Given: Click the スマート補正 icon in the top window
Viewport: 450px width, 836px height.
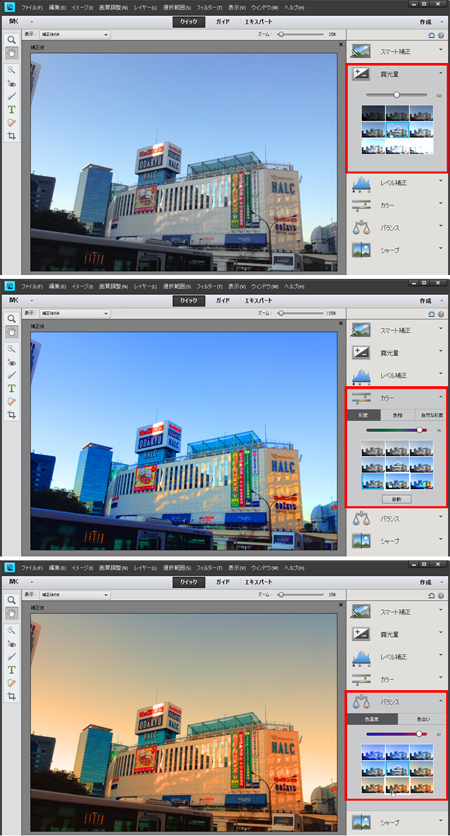Looking at the screenshot, I should 361,51.
